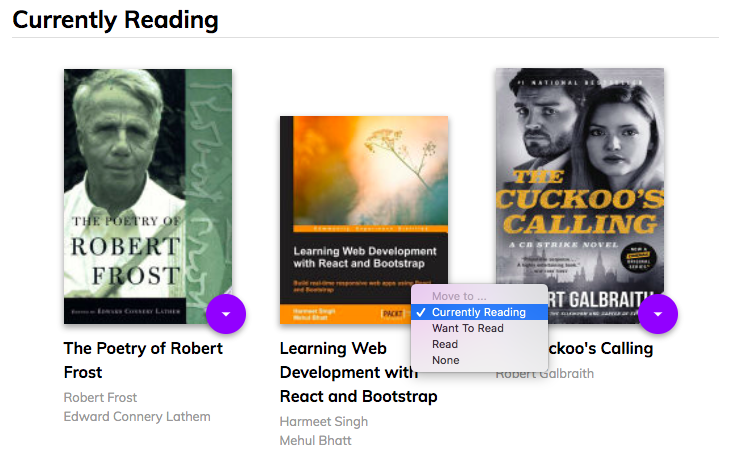Click author name Robert Frost

click(100, 397)
